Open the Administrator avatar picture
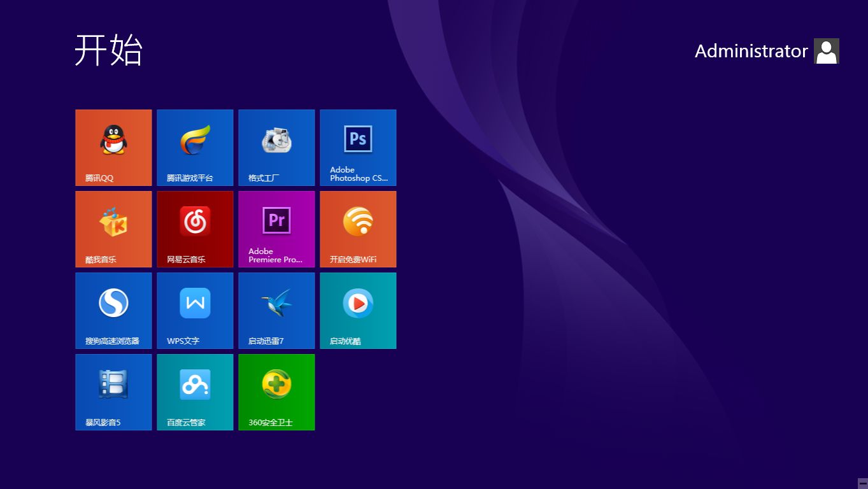The width and height of the screenshot is (868, 489). click(x=826, y=51)
